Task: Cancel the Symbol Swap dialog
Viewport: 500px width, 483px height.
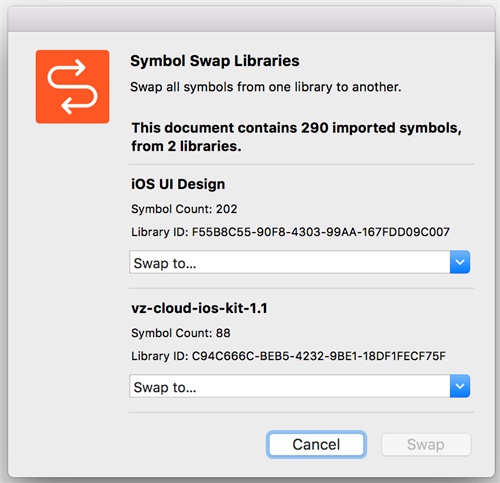Action: click(316, 444)
